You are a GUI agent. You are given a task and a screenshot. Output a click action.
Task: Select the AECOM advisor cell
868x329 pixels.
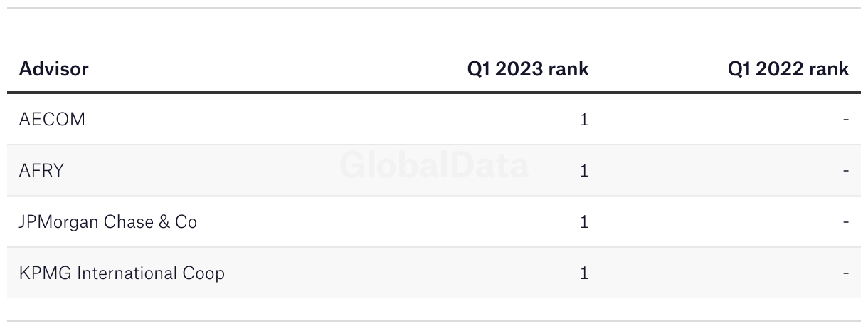pyautogui.click(x=52, y=120)
